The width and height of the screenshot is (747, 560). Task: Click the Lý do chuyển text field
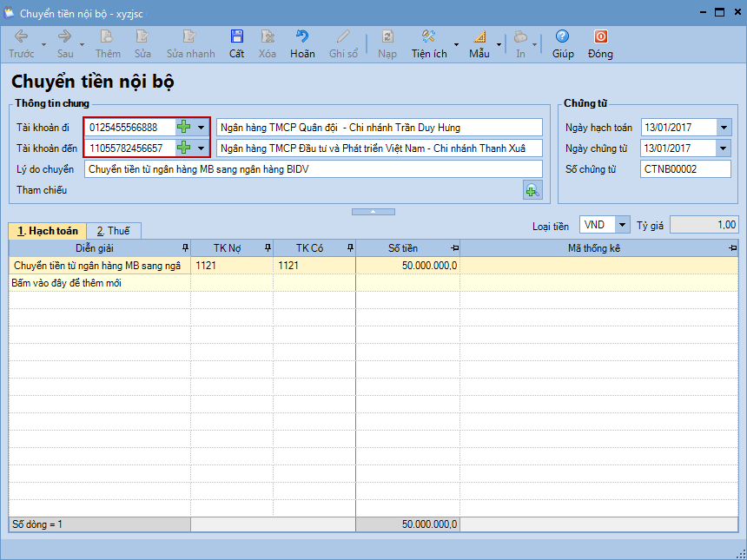click(x=313, y=169)
